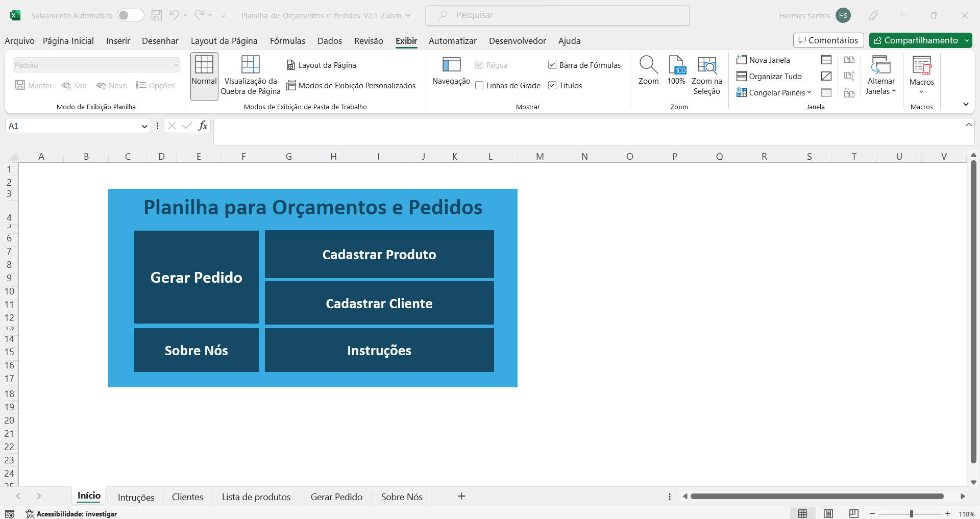980x519 pixels.
Task: Expand the file name dropdown in title bar
Action: click(x=408, y=15)
